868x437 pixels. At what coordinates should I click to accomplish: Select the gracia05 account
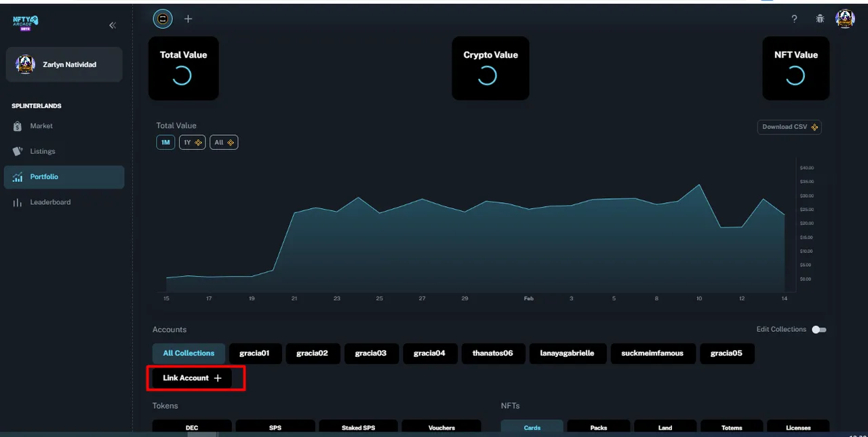726,354
